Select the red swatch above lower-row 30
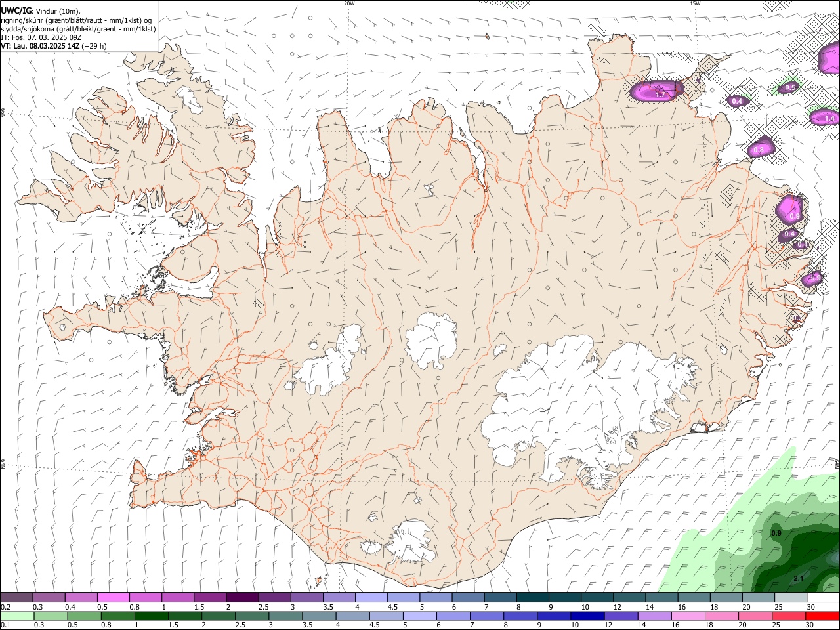The image size is (840, 630). 822,616
